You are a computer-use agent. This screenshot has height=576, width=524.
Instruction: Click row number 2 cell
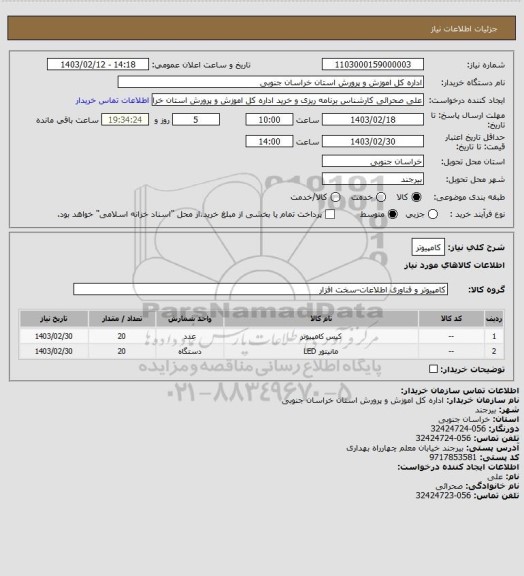[x=494, y=351]
